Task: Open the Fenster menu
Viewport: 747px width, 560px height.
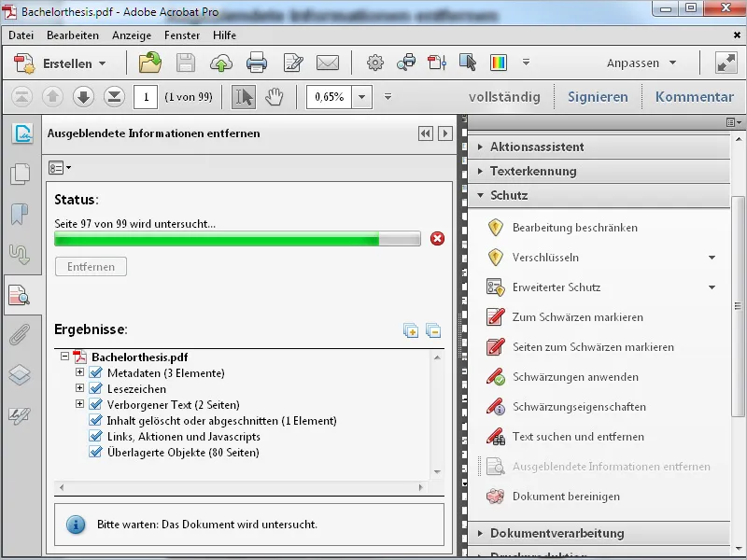Action: 182,35
